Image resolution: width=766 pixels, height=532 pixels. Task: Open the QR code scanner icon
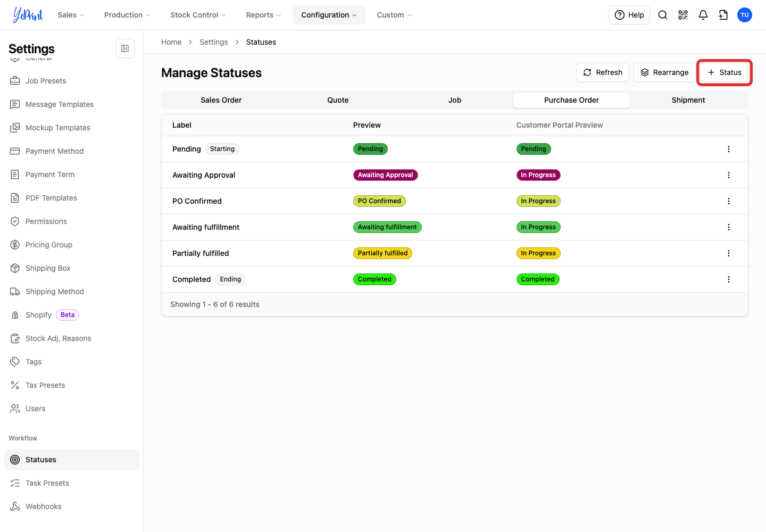coord(683,15)
